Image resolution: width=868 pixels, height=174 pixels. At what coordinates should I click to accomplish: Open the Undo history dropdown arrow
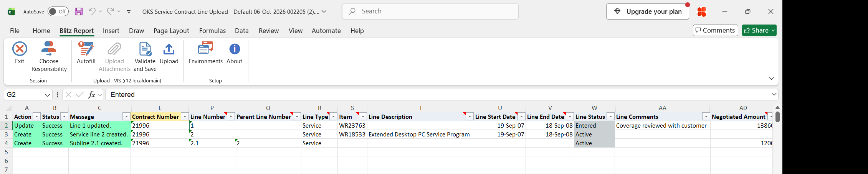(x=100, y=11)
